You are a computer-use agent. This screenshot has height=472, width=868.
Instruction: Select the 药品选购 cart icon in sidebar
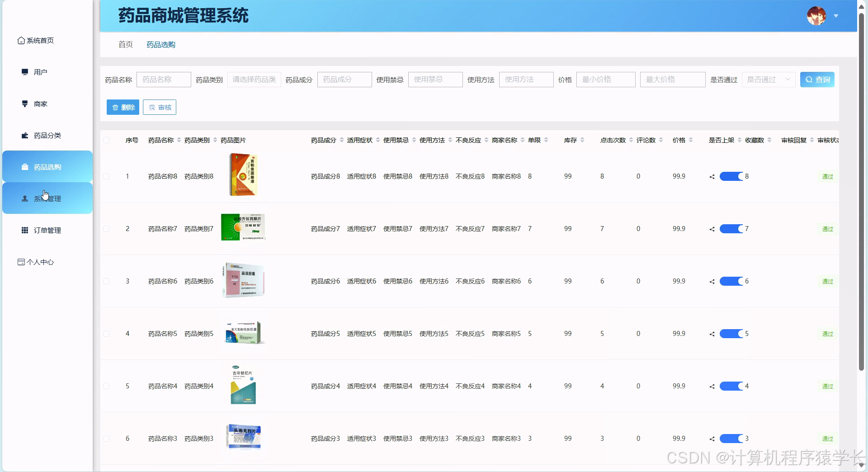(25, 166)
